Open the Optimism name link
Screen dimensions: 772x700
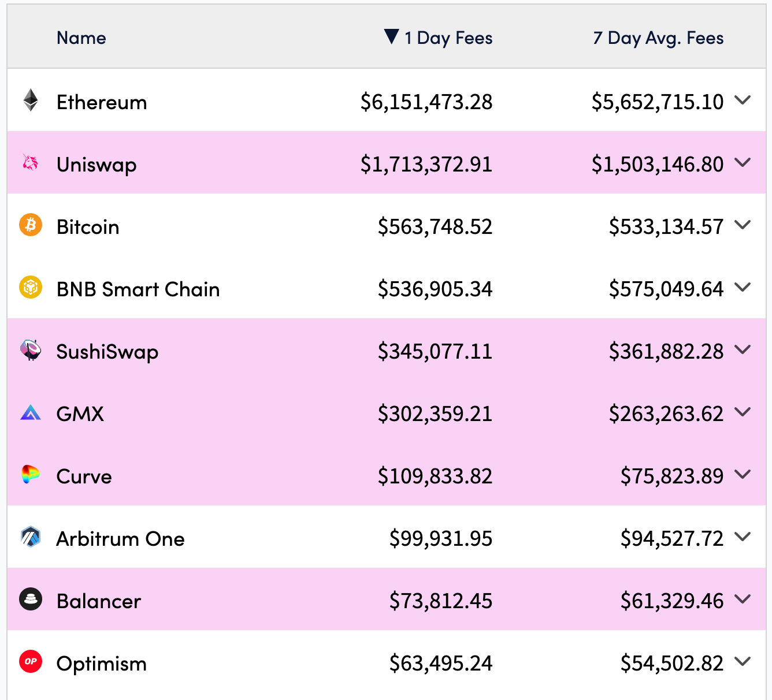[102, 664]
